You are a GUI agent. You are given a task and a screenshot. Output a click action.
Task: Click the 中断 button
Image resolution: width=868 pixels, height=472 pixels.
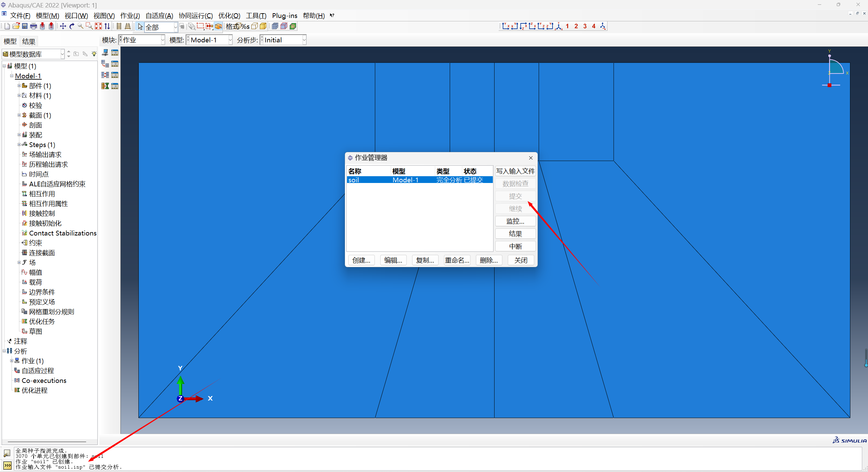pyautogui.click(x=515, y=246)
